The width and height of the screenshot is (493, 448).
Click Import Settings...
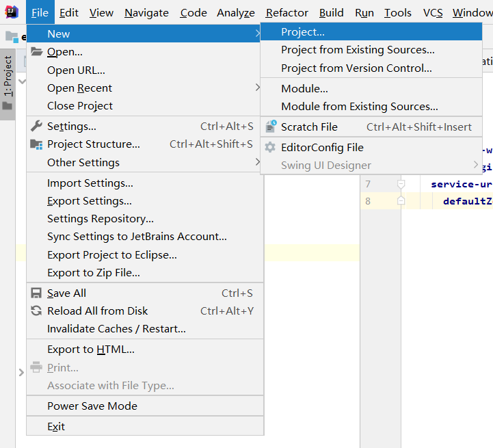pos(145,183)
